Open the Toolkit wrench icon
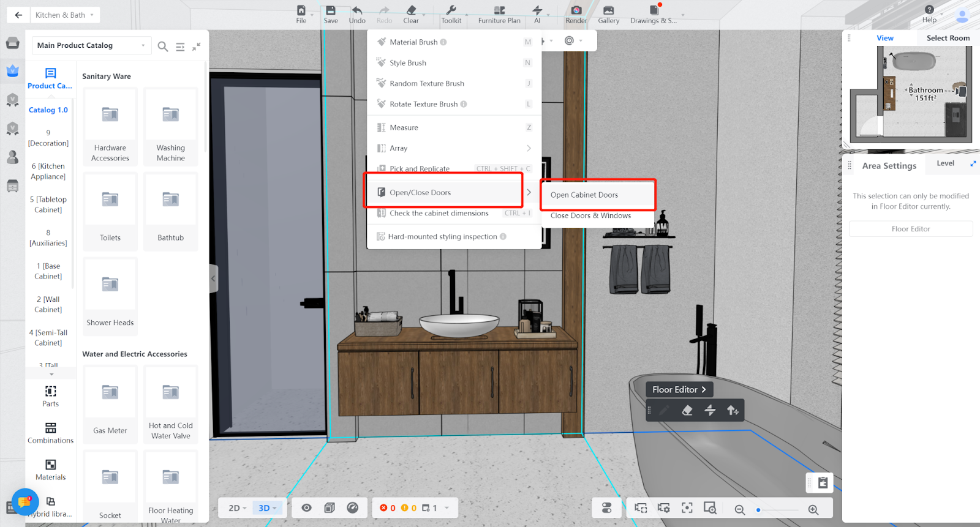The width and height of the screenshot is (980, 527). [451, 10]
